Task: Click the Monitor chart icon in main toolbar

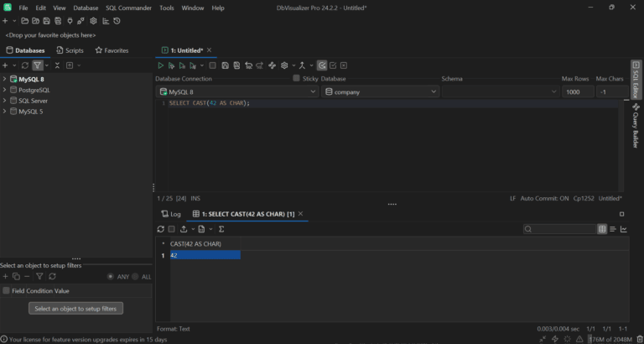Action: 106,21
